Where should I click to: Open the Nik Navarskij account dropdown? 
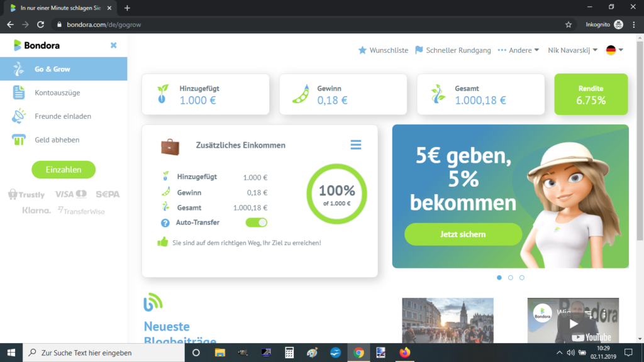(572, 50)
